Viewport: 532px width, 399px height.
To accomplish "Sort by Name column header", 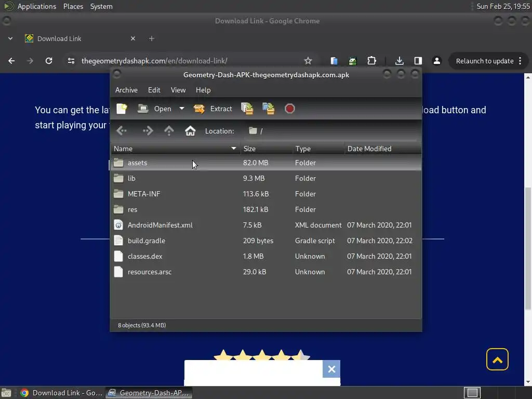I will pos(176,149).
